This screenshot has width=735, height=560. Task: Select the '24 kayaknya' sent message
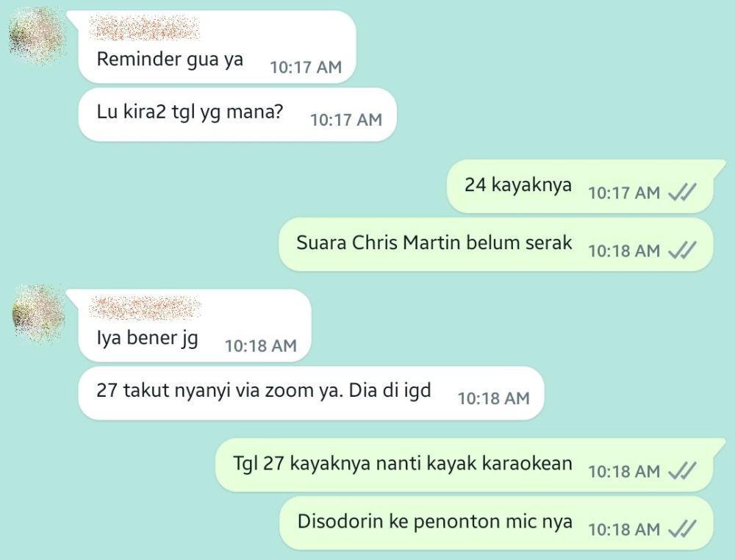coord(581,187)
